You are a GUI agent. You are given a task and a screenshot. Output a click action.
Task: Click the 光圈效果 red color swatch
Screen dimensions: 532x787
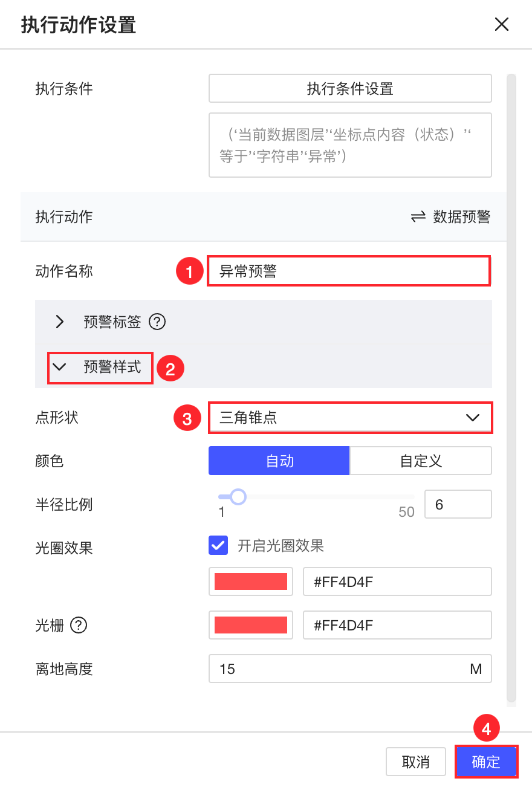pyautogui.click(x=251, y=581)
